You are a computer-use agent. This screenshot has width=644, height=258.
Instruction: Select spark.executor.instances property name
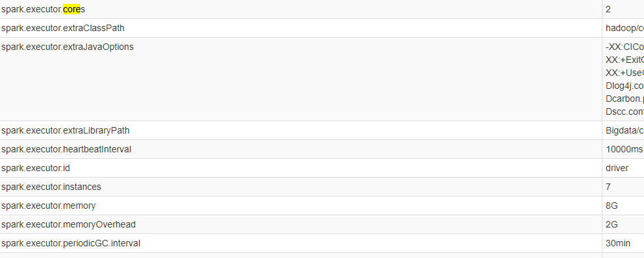[x=51, y=187]
